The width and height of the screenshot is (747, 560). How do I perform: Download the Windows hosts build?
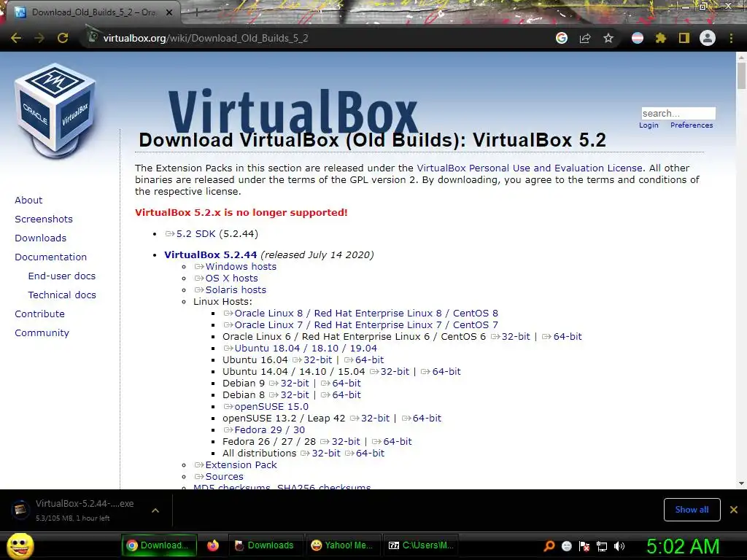[241, 267]
